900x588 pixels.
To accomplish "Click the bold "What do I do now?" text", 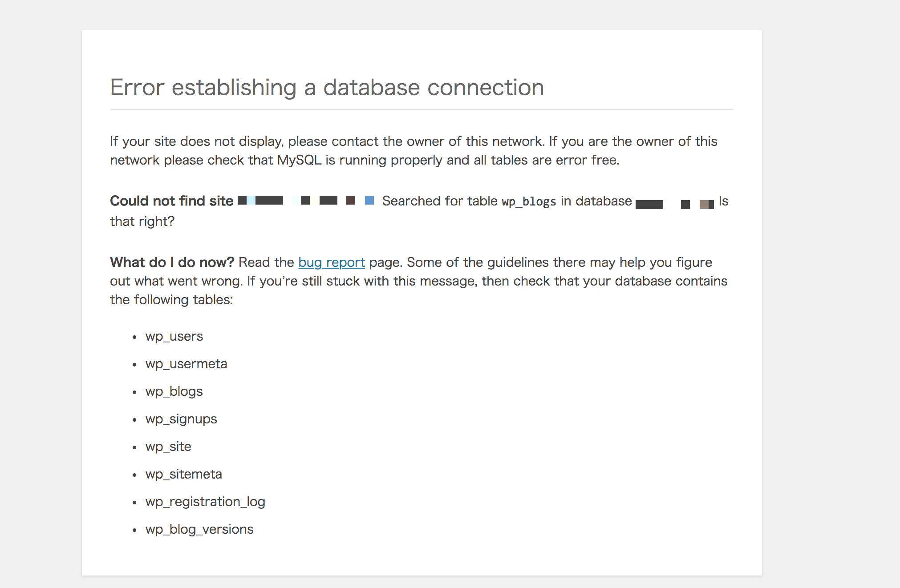I will click(x=172, y=262).
